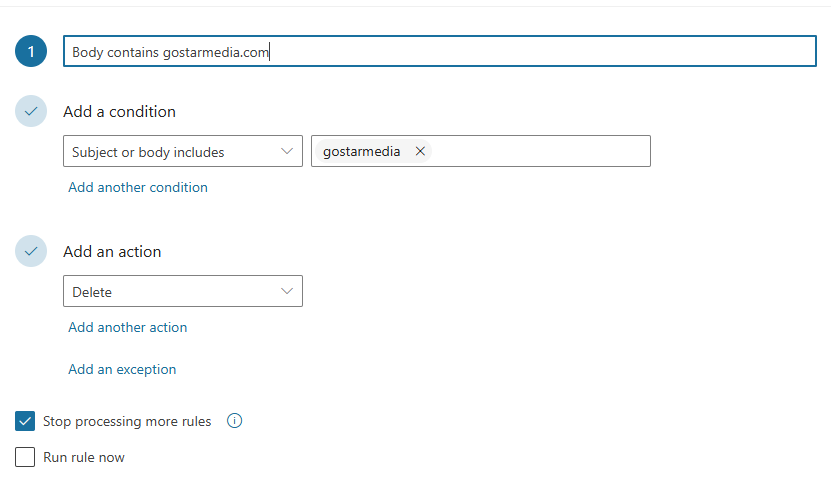This screenshot has width=831, height=478.
Task: Click the Add a condition heading
Action: click(119, 112)
